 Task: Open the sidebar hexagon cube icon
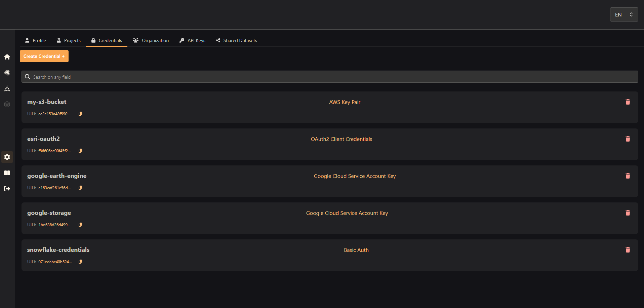7,104
